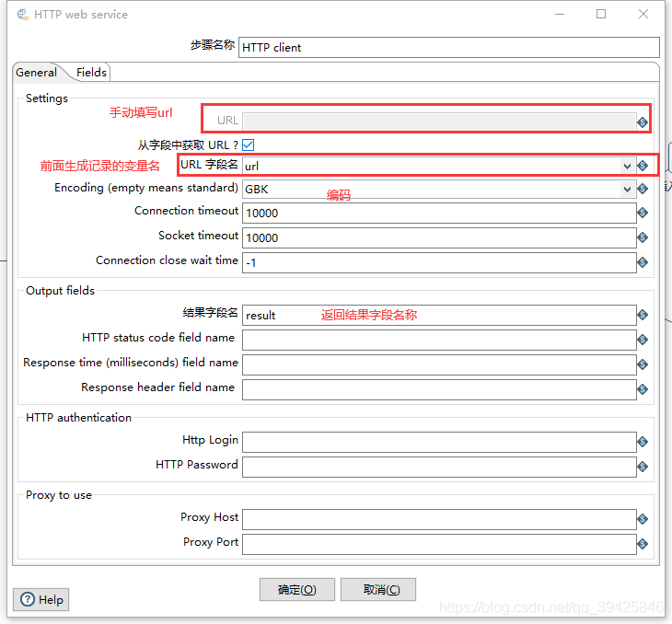Uncheck 从字段中获取 URL checkbox
Image resolution: width=672 pixels, height=624 pixels.
(249, 144)
